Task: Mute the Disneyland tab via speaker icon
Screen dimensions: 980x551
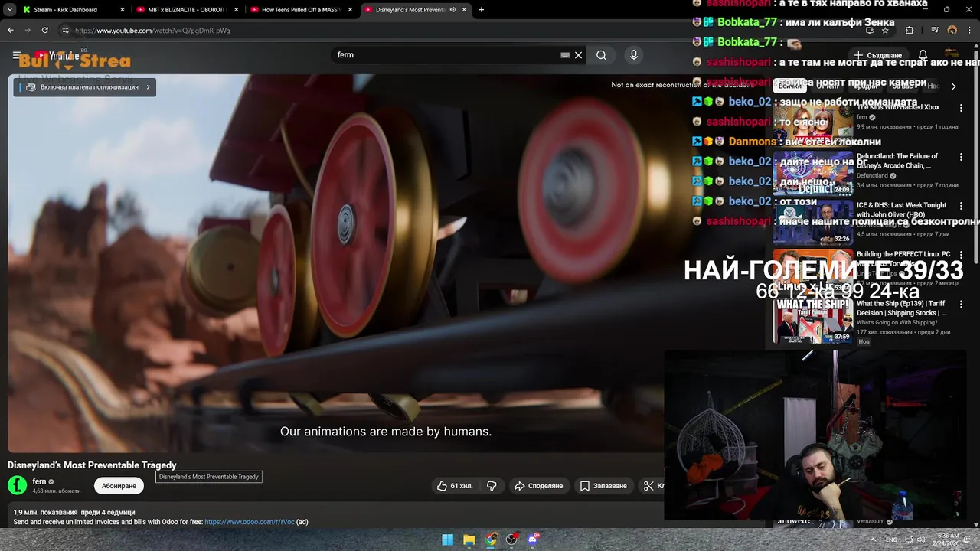Action: 452,10
